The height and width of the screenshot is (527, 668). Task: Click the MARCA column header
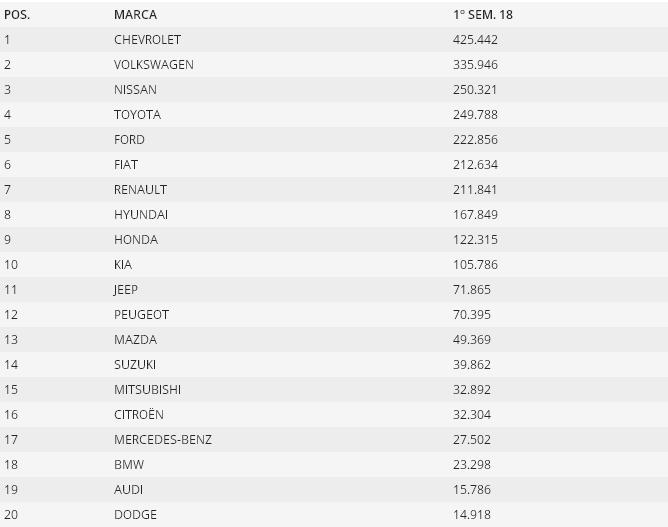(135, 15)
